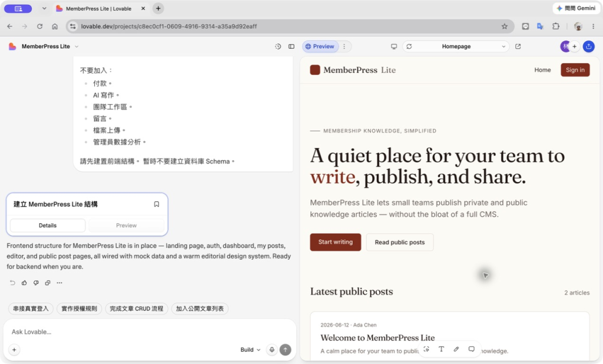Go back in browser history

[x=9, y=26]
